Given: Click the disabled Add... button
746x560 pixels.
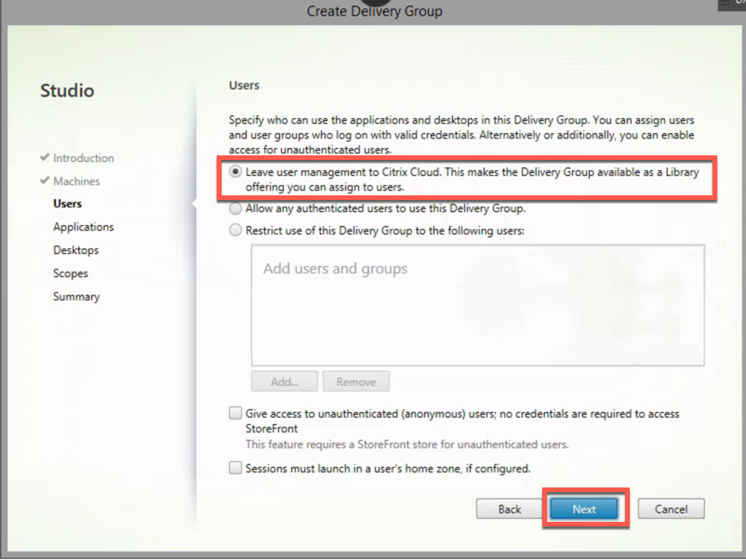Looking at the screenshot, I should tap(285, 381).
